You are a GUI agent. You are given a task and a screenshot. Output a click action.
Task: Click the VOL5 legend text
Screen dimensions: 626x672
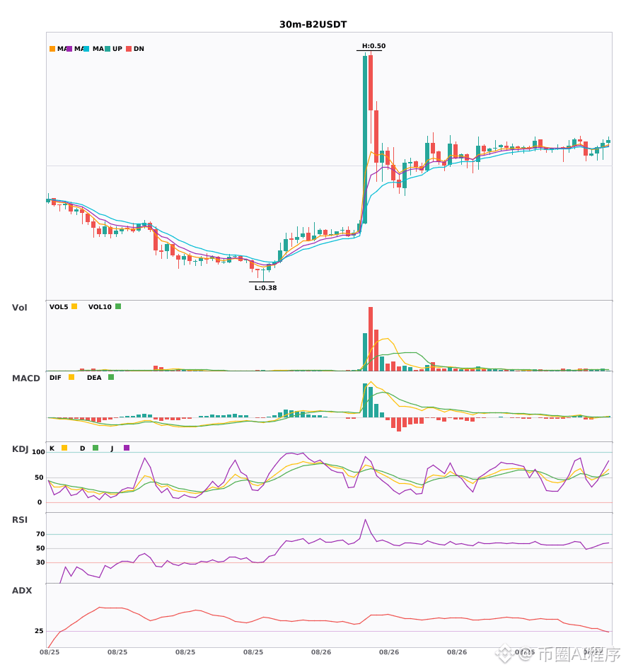(59, 307)
